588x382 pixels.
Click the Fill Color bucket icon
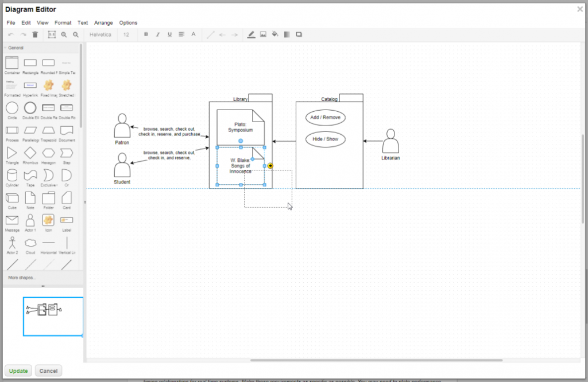[274, 34]
